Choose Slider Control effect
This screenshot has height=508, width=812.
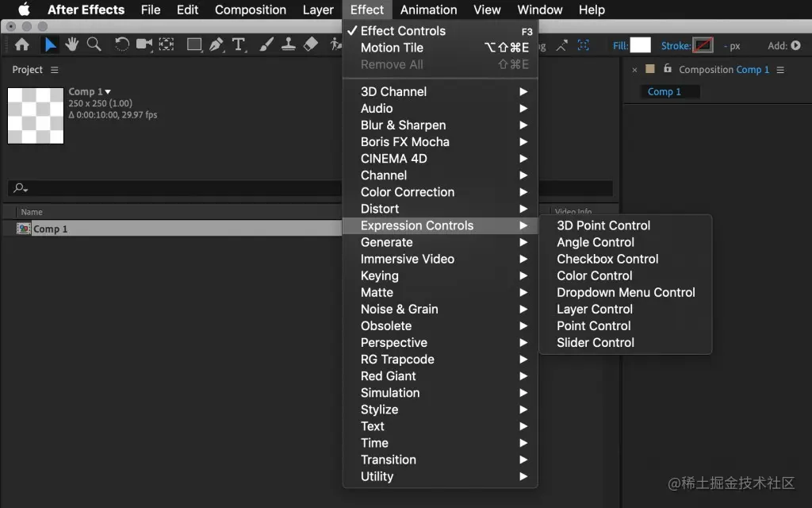click(x=626, y=343)
